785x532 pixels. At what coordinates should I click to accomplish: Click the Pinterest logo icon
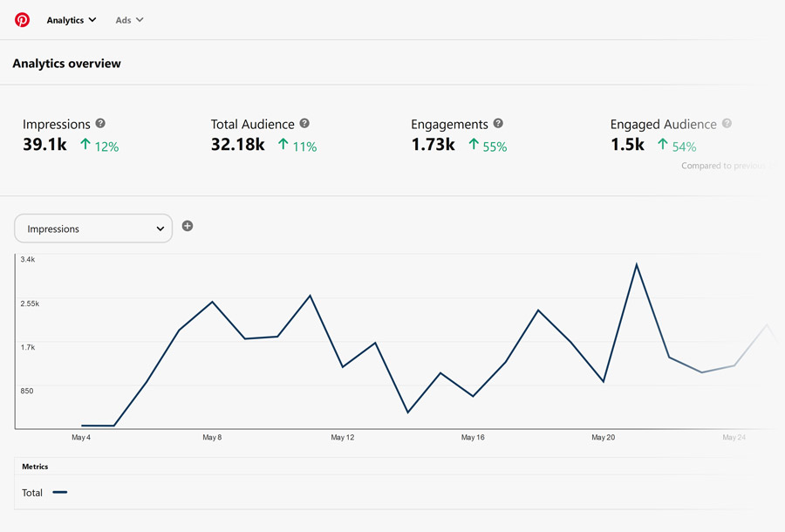(x=22, y=20)
